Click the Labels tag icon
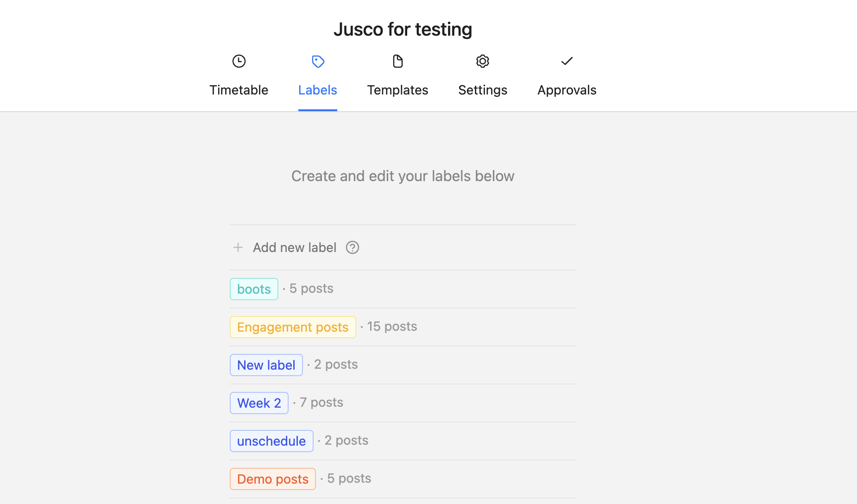This screenshot has height=504, width=857. (318, 61)
